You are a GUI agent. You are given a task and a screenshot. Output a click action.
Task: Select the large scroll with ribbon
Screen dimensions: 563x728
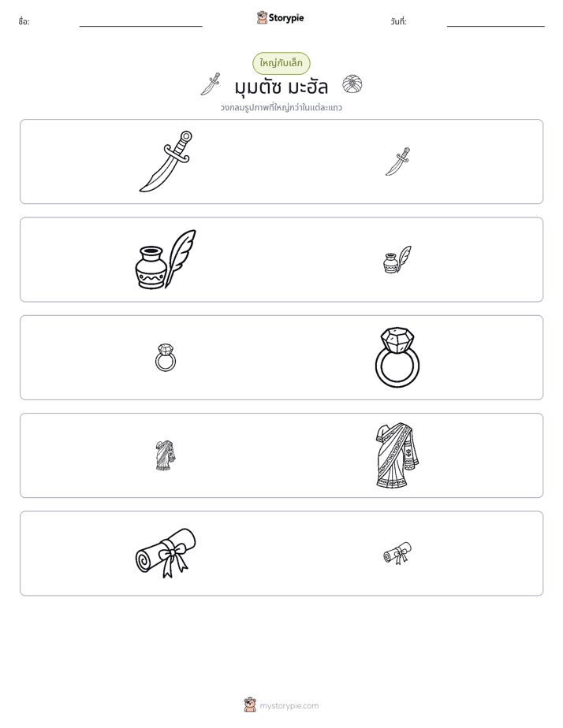pos(166,553)
